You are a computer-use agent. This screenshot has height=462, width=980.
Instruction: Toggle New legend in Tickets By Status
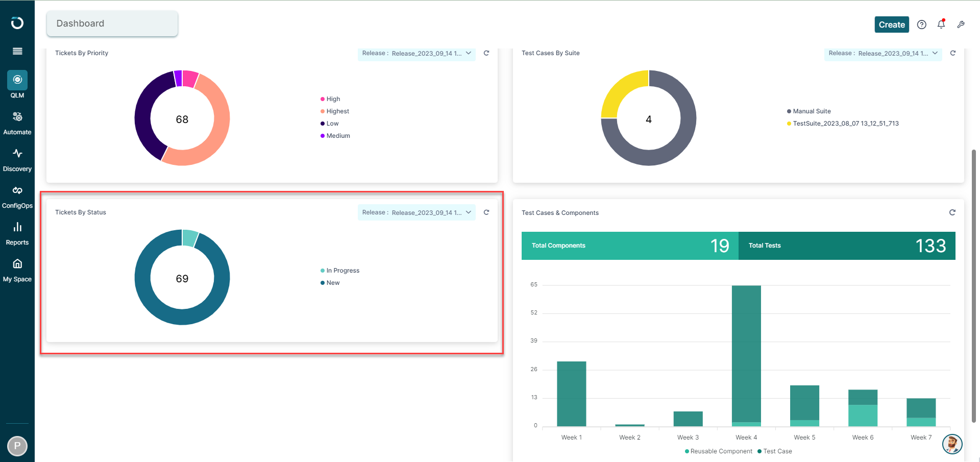tap(330, 283)
